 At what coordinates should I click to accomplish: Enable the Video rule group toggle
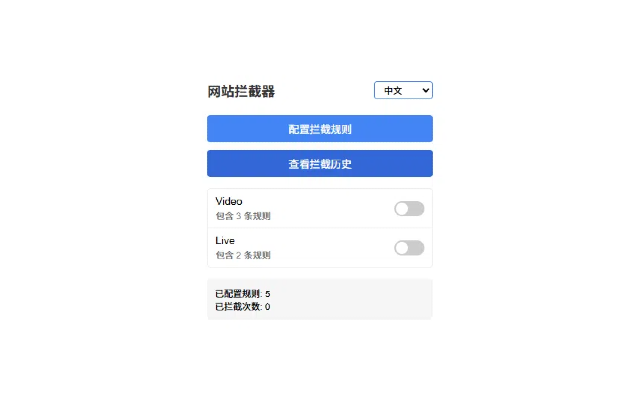[x=409, y=209]
